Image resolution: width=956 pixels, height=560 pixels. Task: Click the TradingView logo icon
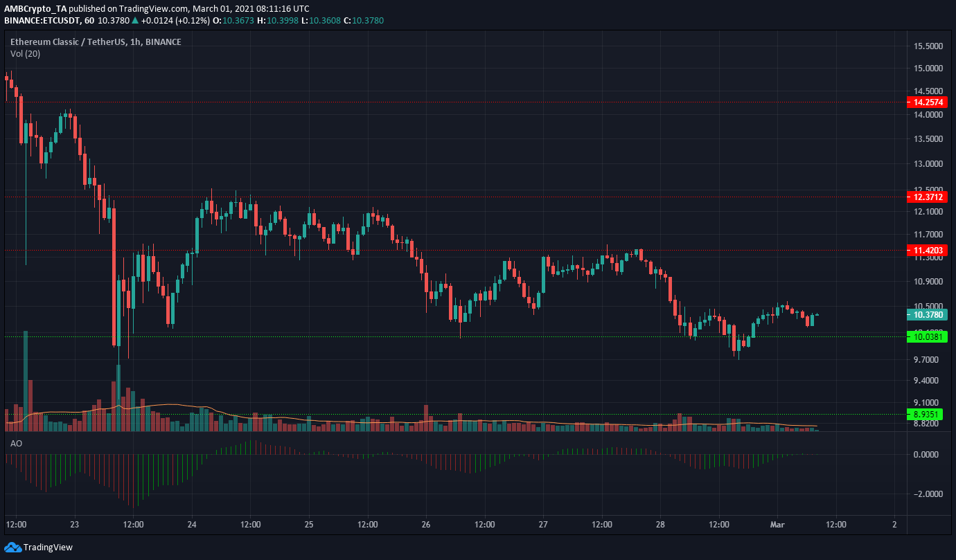coord(12,548)
